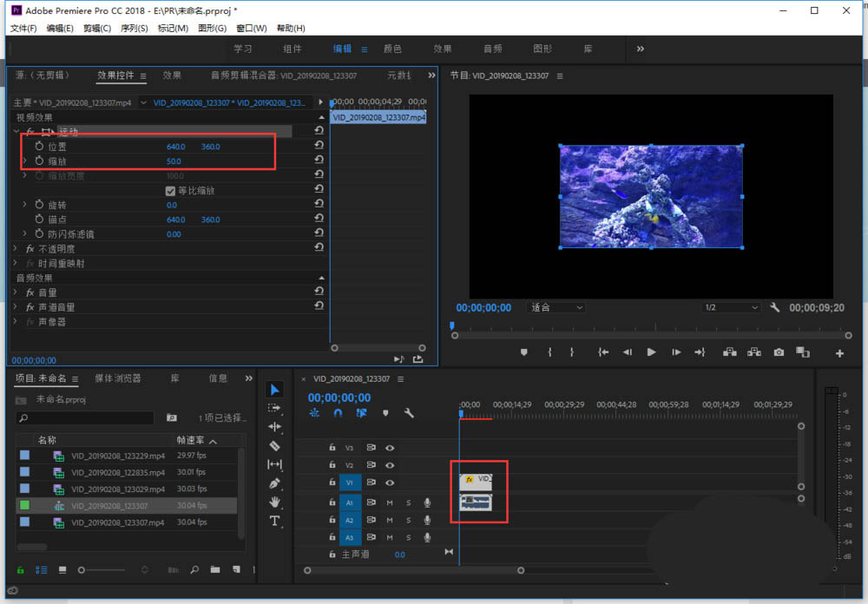The image size is (868, 604).
Task: Toggle animation stopwatch for 旋转
Action: click(39, 204)
